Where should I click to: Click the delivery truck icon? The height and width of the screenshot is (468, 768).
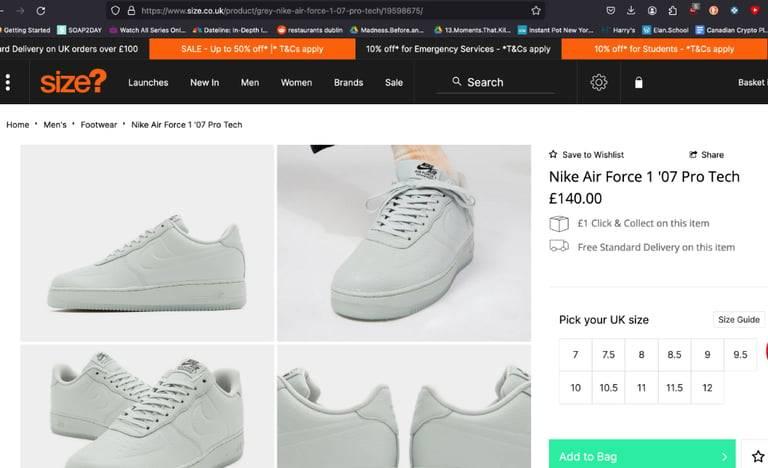coord(559,246)
